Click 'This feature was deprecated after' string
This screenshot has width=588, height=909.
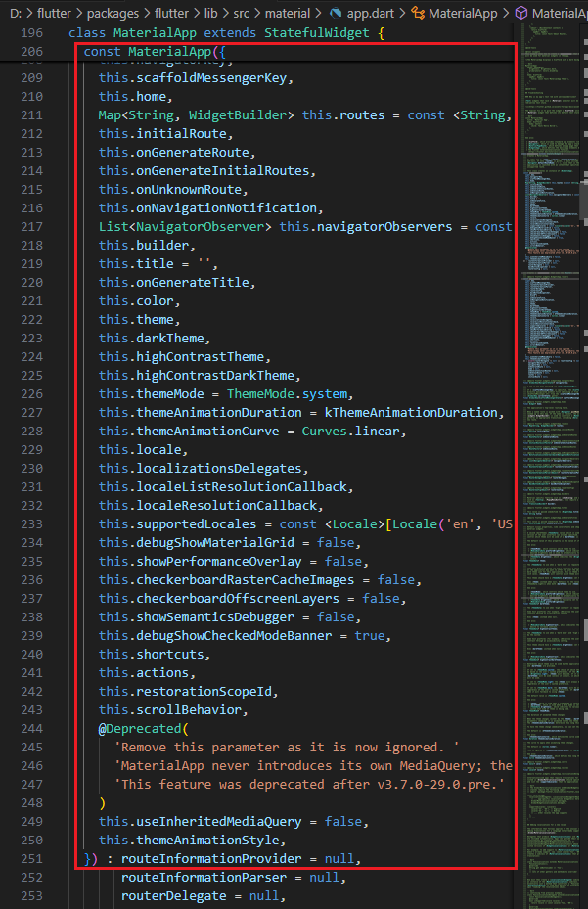pos(309,785)
